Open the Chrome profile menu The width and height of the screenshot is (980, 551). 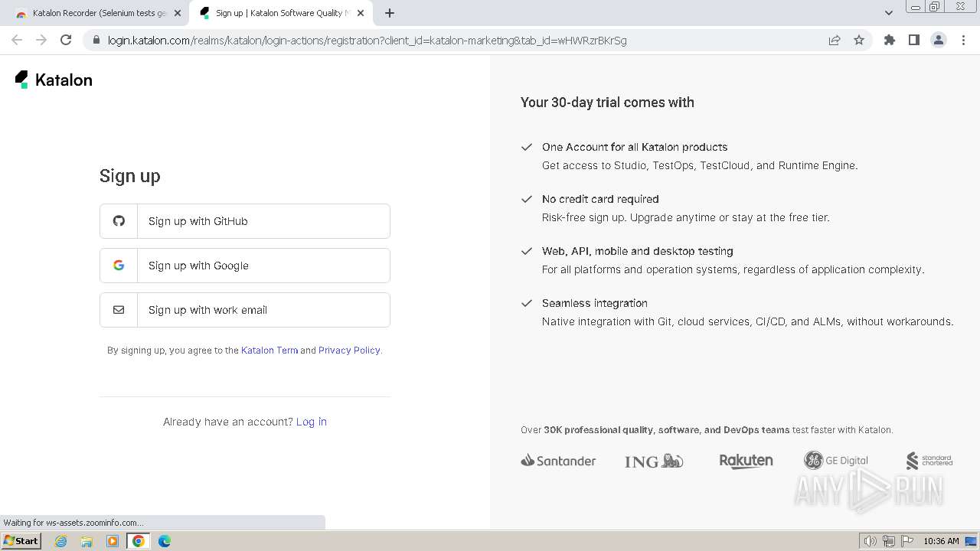[939, 40]
